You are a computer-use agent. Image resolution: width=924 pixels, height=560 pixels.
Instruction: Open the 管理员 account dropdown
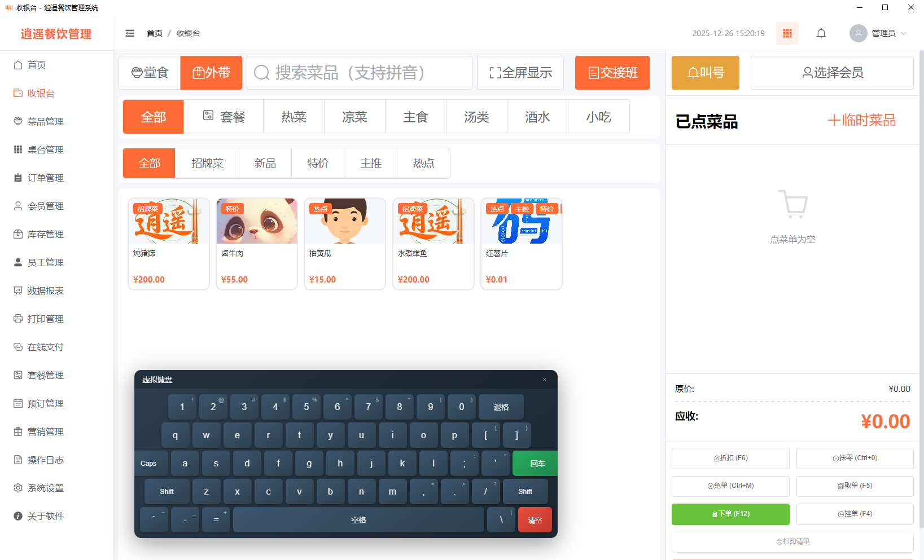(x=878, y=33)
